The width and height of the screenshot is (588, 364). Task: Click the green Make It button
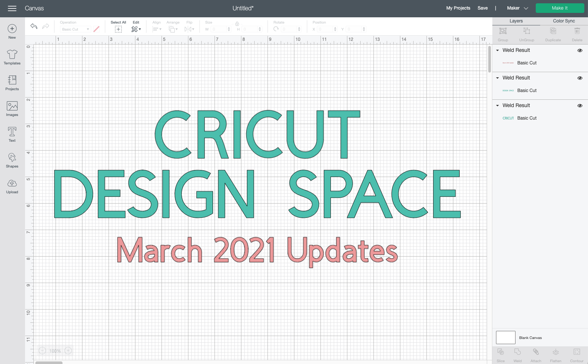tap(560, 8)
